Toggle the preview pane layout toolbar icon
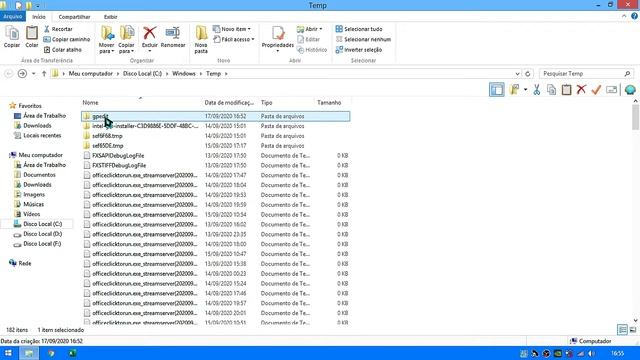This screenshot has height=360, width=640. [497, 89]
